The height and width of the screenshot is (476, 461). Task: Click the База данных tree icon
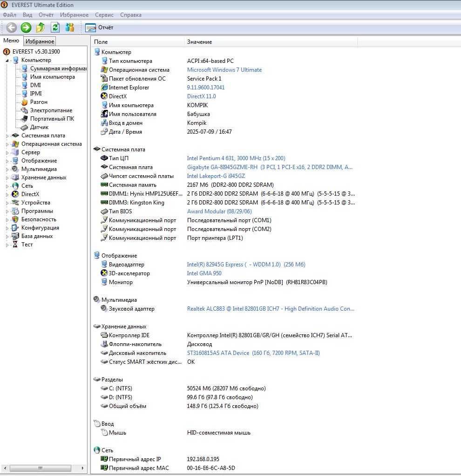pyautogui.click(x=15, y=236)
